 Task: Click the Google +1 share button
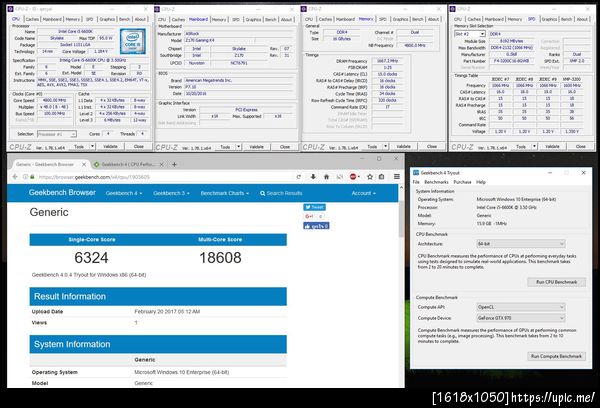(309, 216)
